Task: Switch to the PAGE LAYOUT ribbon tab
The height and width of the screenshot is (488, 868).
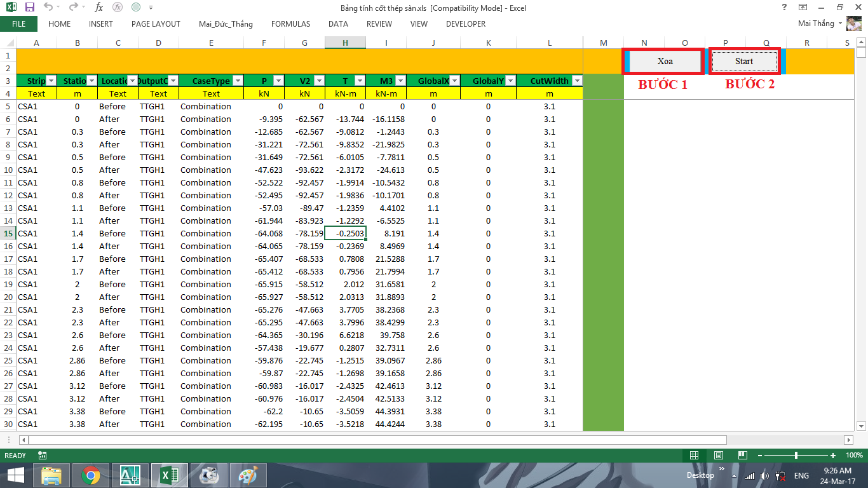Action: coord(156,24)
